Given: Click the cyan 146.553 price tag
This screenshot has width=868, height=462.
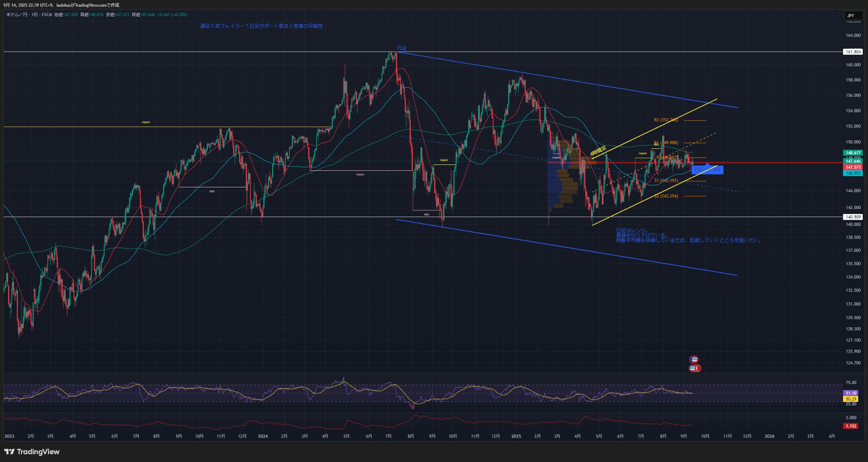Looking at the screenshot, I should pyautogui.click(x=853, y=173).
